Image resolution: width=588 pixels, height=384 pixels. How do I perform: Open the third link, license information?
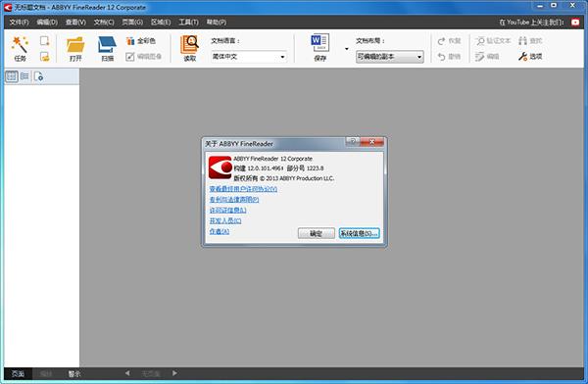point(228,210)
